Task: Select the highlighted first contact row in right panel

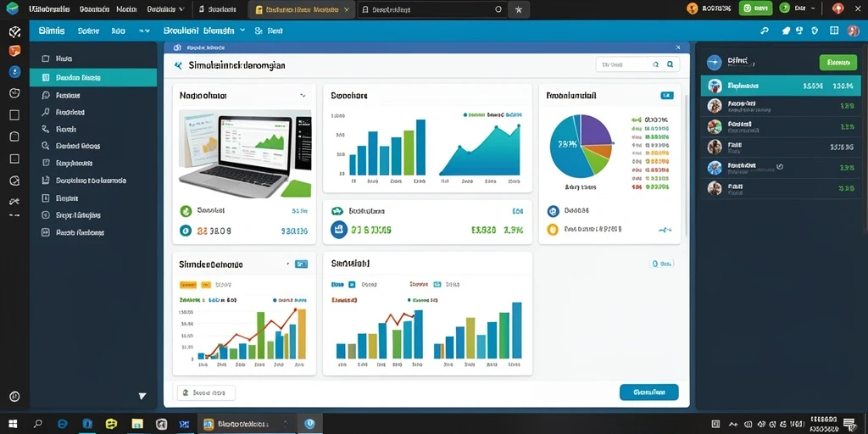Action: point(781,86)
